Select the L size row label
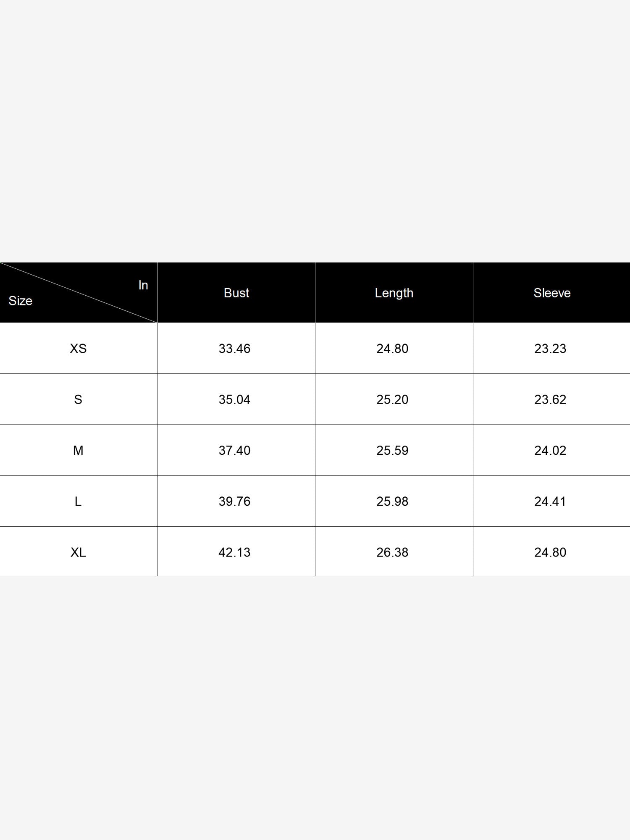This screenshot has width=630, height=840. (x=78, y=501)
